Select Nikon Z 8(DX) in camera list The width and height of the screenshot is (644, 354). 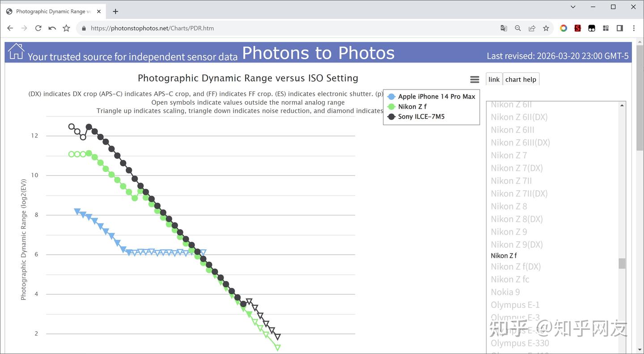coord(517,219)
